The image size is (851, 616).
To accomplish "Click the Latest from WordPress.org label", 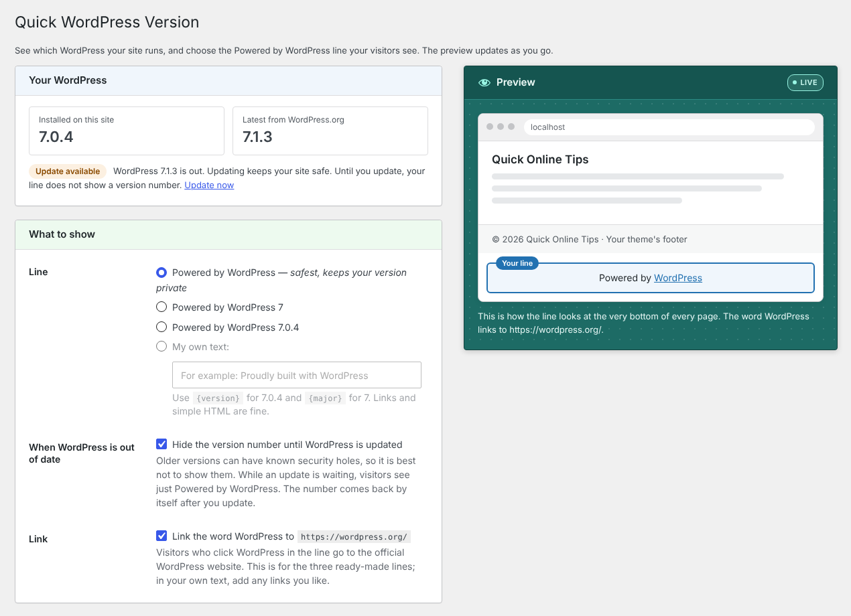I will [293, 120].
